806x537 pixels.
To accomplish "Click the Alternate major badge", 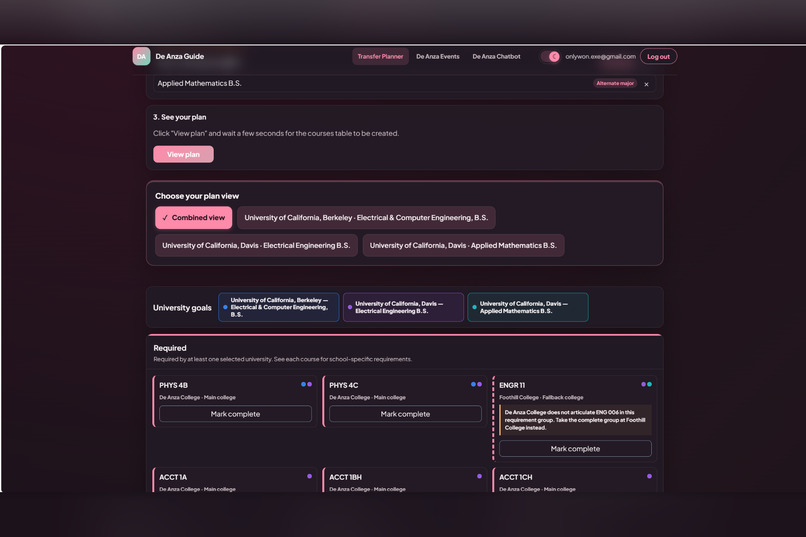I will (615, 83).
